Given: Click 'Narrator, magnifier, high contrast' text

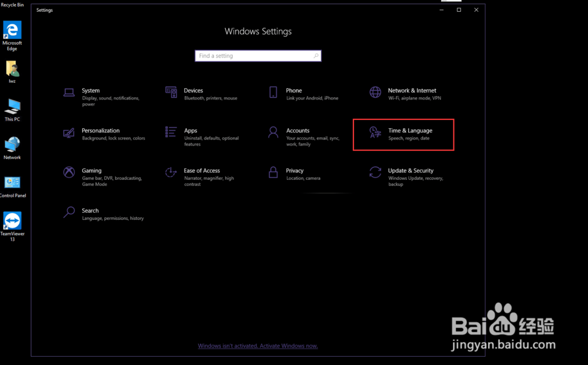Looking at the screenshot, I should tap(209, 182).
